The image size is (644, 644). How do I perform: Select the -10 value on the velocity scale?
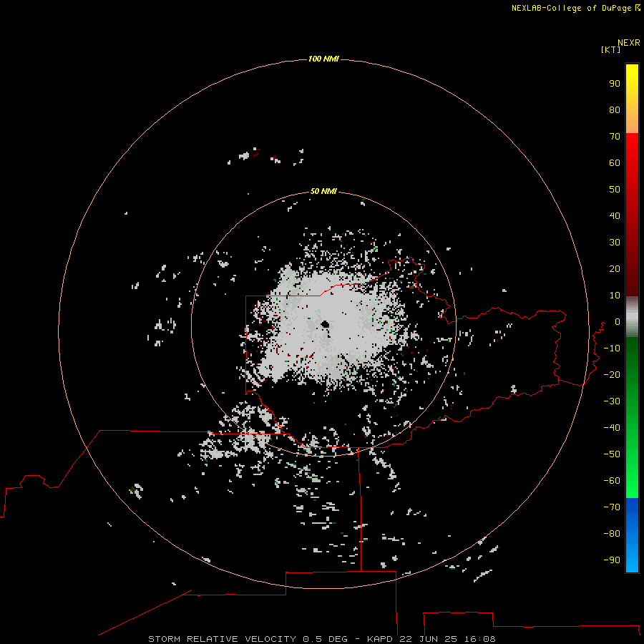click(x=612, y=348)
